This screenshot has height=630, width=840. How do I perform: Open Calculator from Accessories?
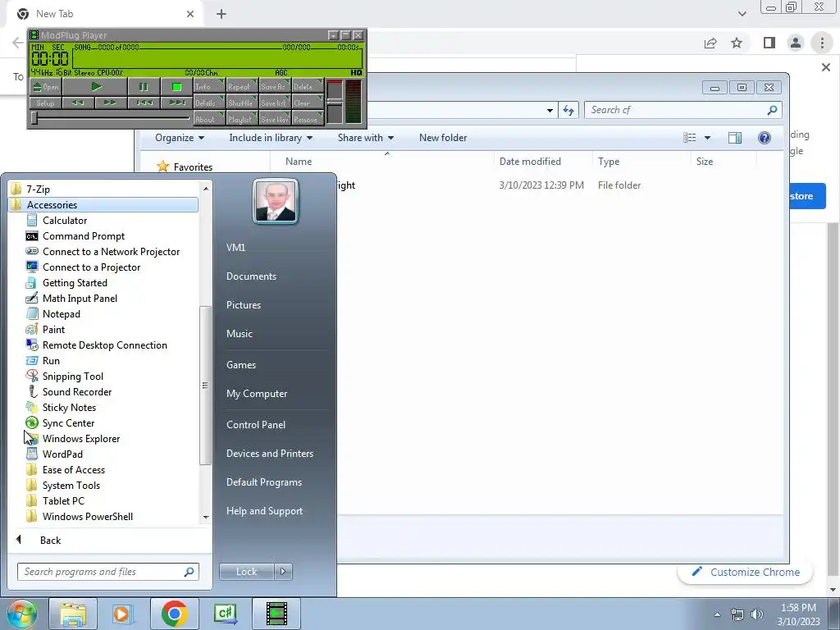click(65, 220)
